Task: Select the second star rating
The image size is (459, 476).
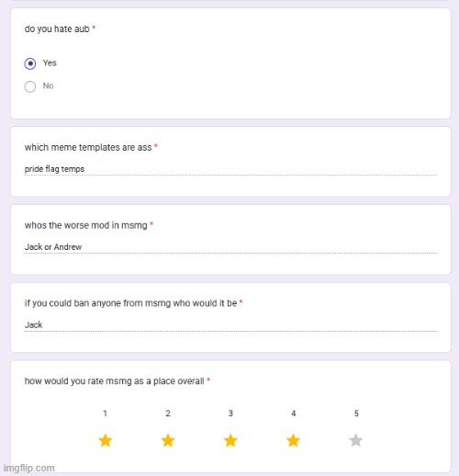Action: tap(168, 440)
